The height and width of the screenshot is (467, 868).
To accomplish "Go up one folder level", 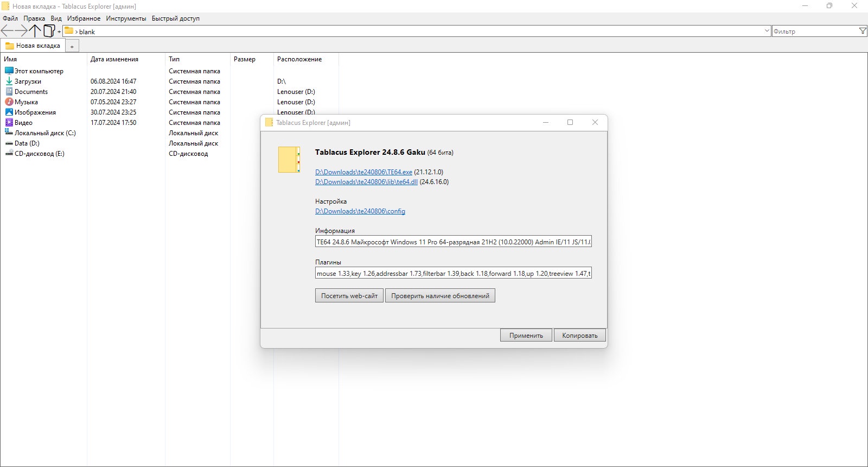I will tap(35, 31).
